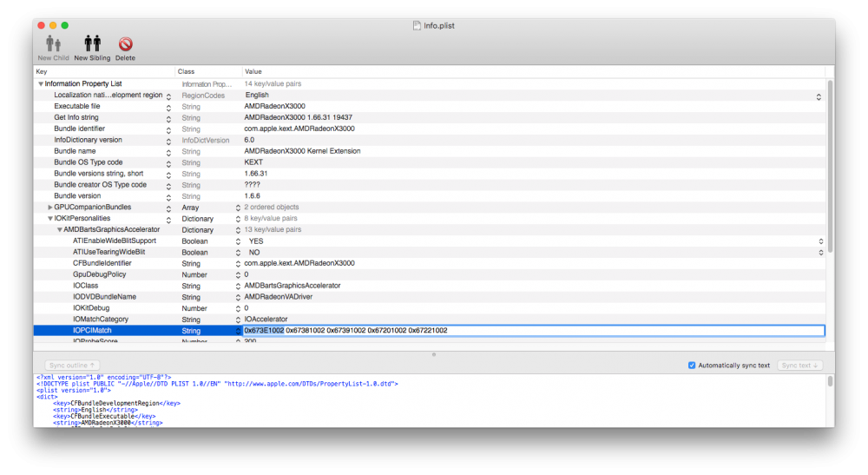Edit the IOPCIMatch value field
Screen dimensions: 868x475
click(x=534, y=331)
